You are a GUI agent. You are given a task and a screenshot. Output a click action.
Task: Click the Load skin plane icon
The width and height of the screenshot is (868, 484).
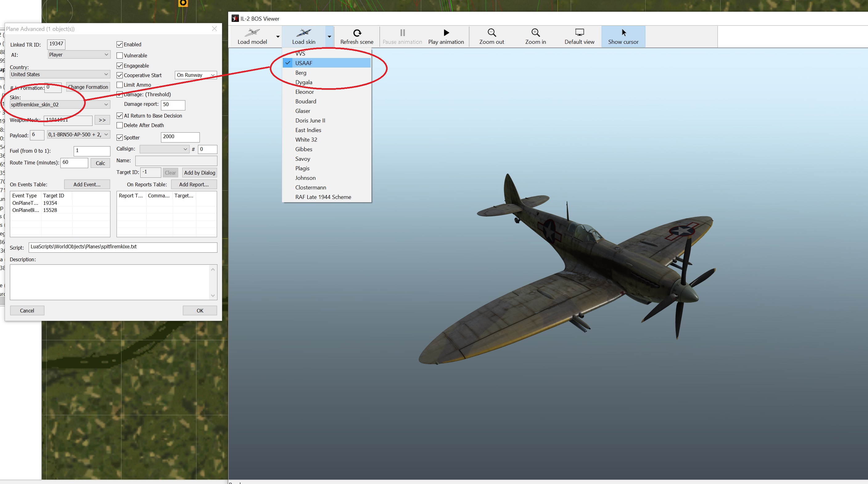click(304, 33)
